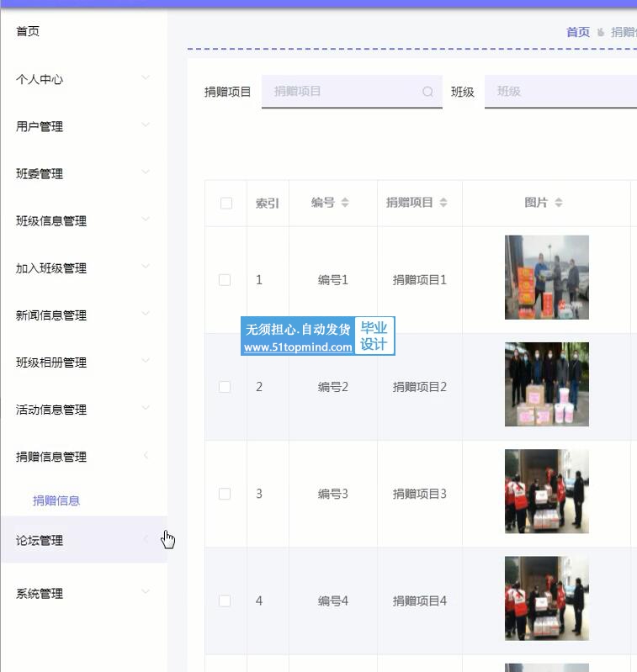The height and width of the screenshot is (672, 637).
Task: Expand the 班级信息管理 menu chevron
Action: pyautogui.click(x=146, y=219)
